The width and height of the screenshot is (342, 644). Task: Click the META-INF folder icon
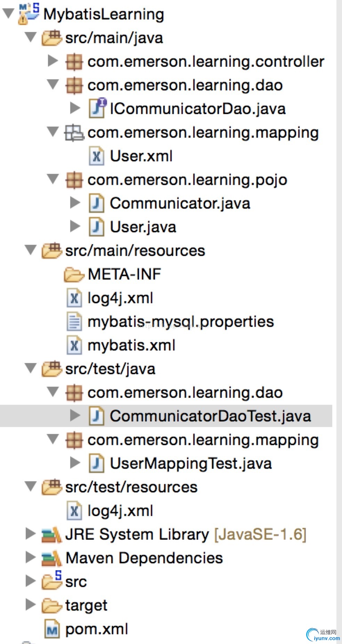click(x=74, y=274)
